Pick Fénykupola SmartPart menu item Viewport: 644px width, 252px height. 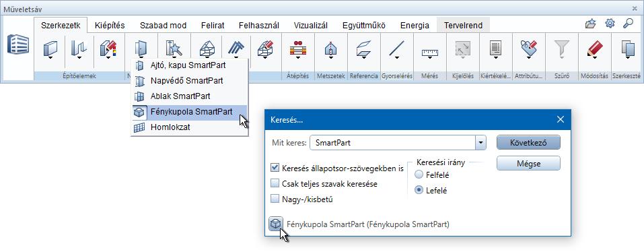(189, 112)
